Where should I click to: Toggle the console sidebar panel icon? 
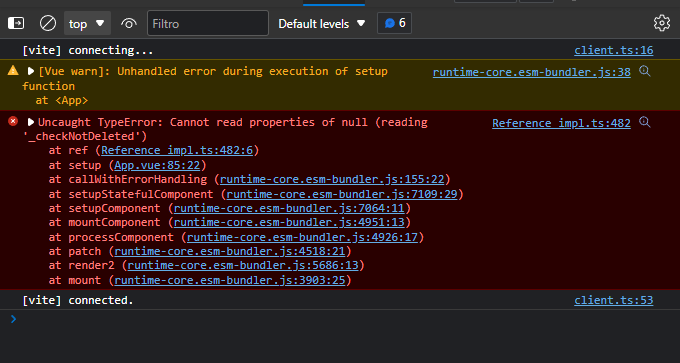pos(16,23)
